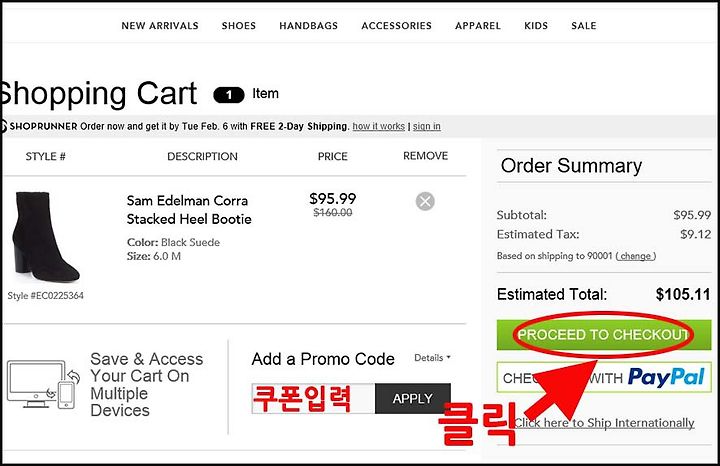Go to Accessories section
Viewport: 720px width, 466px height.
396,26
